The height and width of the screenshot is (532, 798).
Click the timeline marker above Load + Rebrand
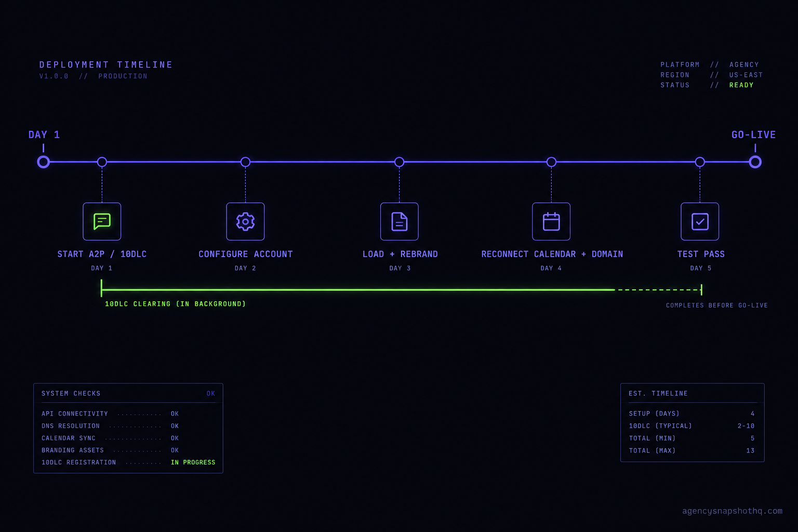pos(399,162)
